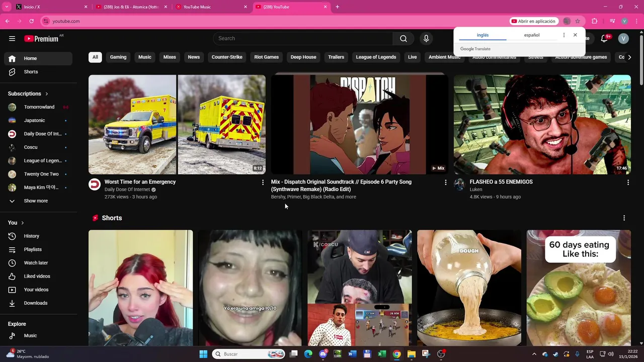Select the Gaming category chip
Screen dimensions: 644x362
click(118, 57)
